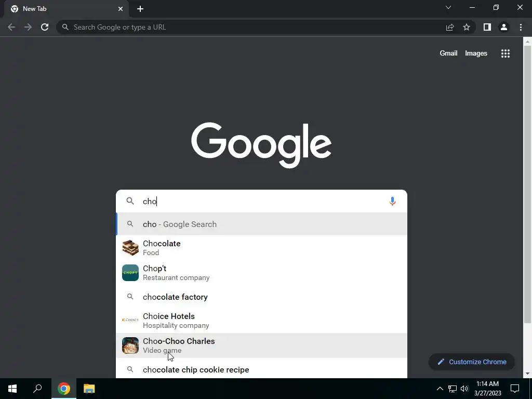532x399 pixels.
Task: Bookmark this tab with the star icon
Action: [467, 27]
